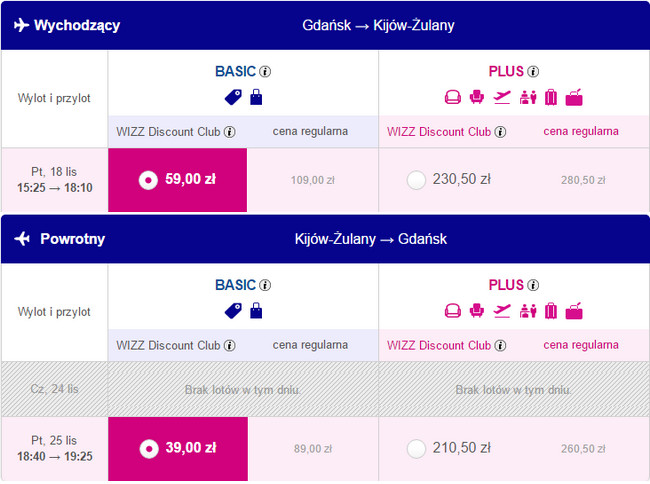
Task: Click info icon by outbound BASIC WIZZ Discount Club
Action: [x=230, y=132]
